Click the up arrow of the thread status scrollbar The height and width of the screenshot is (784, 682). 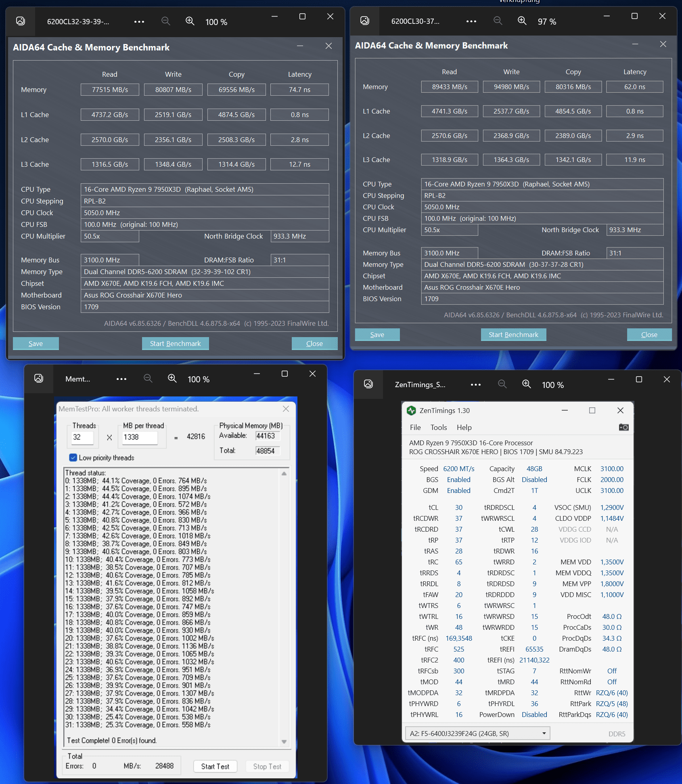click(x=284, y=474)
